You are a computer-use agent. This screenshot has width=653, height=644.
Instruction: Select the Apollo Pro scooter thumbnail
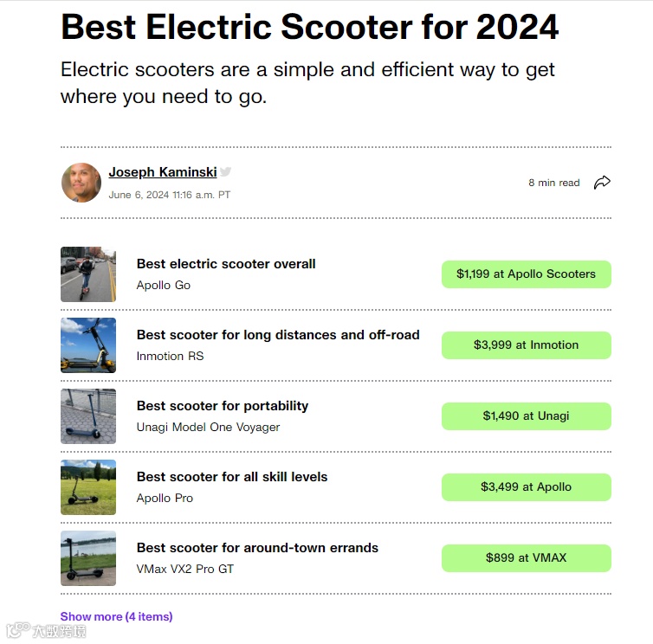pyautogui.click(x=88, y=487)
